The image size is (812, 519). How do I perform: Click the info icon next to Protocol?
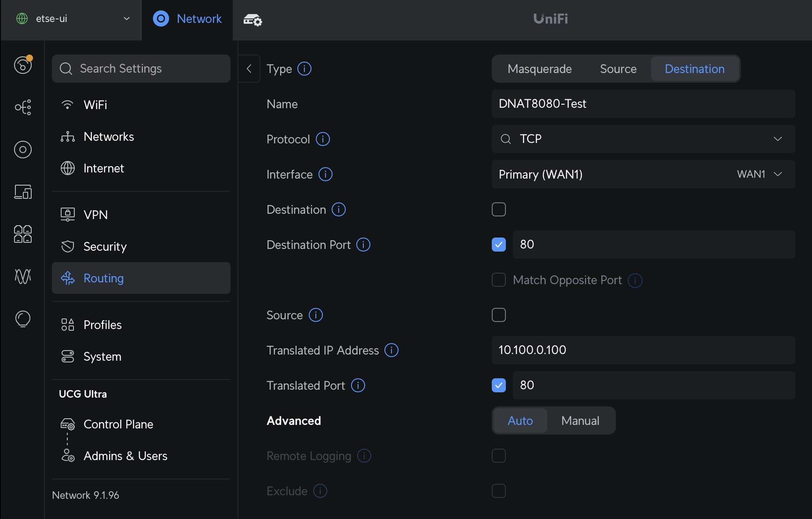(x=323, y=139)
